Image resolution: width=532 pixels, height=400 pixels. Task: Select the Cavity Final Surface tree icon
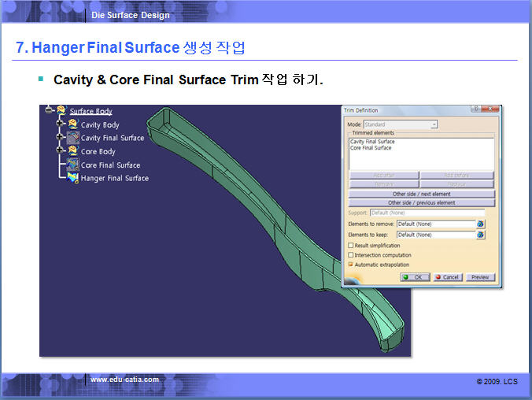pyautogui.click(x=72, y=138)
